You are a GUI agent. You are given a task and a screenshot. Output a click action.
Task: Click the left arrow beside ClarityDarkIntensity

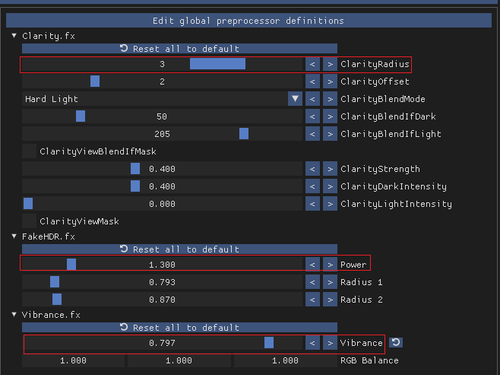(312, 186)
